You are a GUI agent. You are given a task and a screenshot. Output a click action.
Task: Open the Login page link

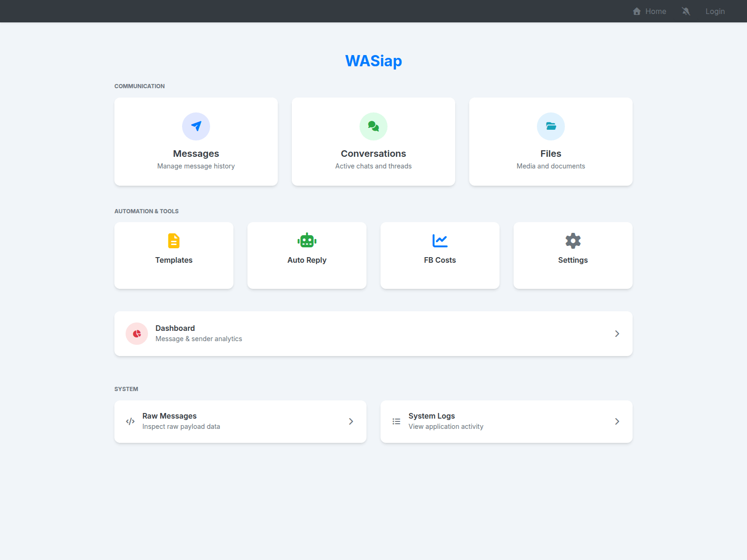(x=715, y=11)
